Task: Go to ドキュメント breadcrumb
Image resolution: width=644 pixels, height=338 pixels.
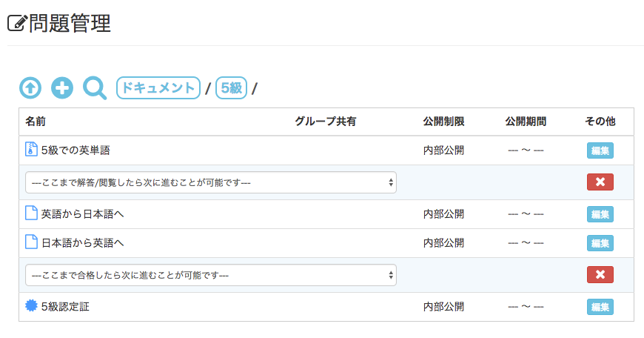Action: pos(158,88)
